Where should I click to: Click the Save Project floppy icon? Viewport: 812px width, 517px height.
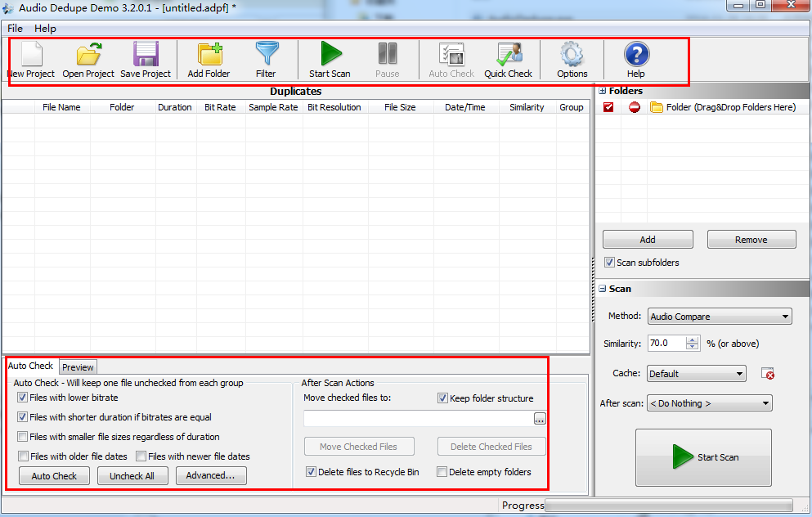(x=146, y=54)
